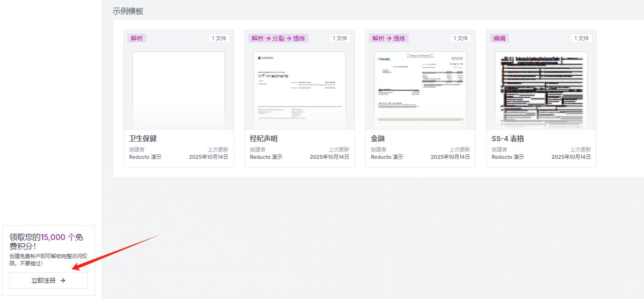Click Reducto 演示 creator on 卫生保健 card
644x299 pixels.
(x=146, y=157)
